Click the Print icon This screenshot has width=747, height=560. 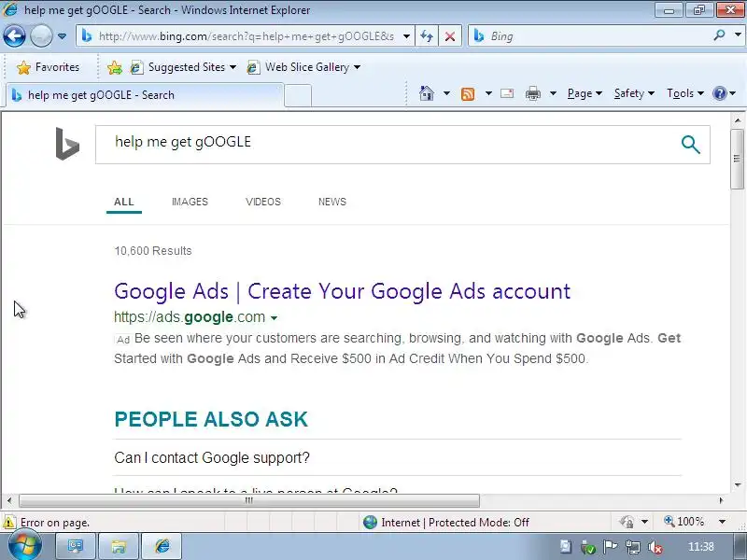coord(532,93)
